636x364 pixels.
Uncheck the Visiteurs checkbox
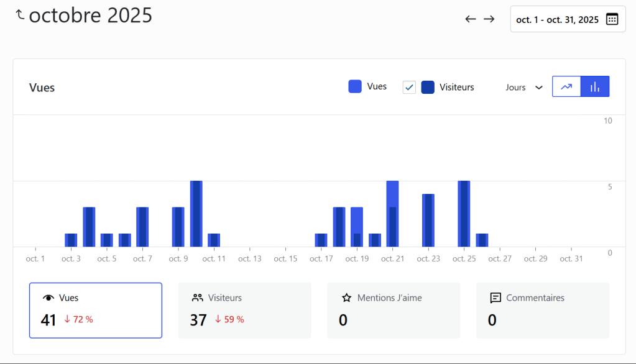pos(409,88)
